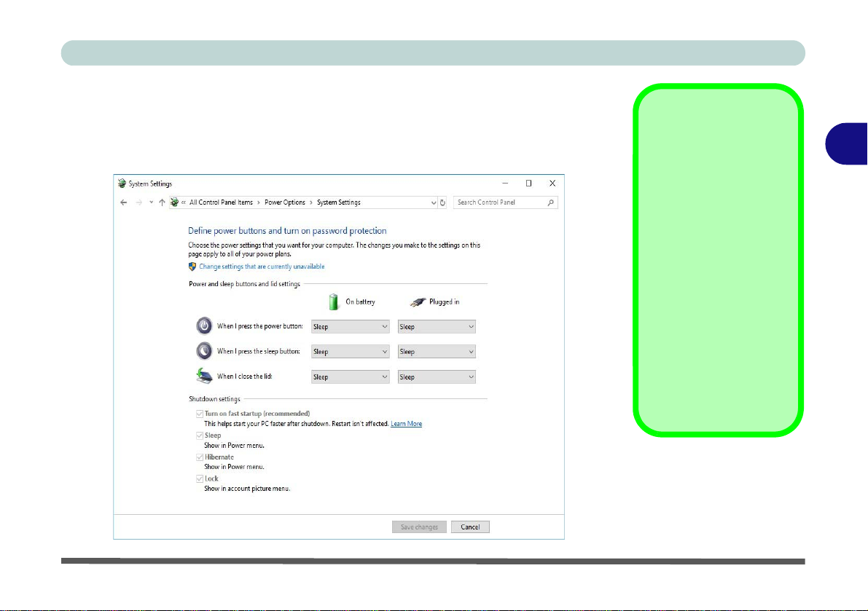Go up one level with Up arrow

click(x=162, y=202)
